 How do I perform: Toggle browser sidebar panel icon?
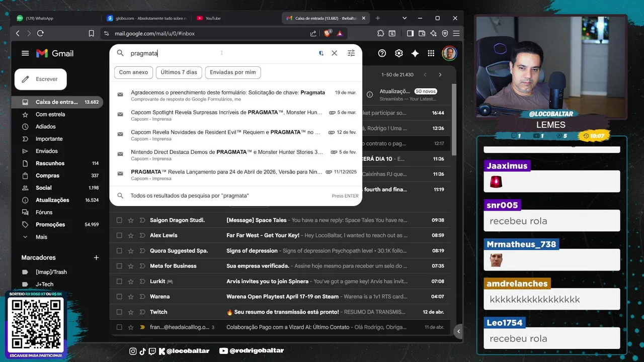coord(410,33)
